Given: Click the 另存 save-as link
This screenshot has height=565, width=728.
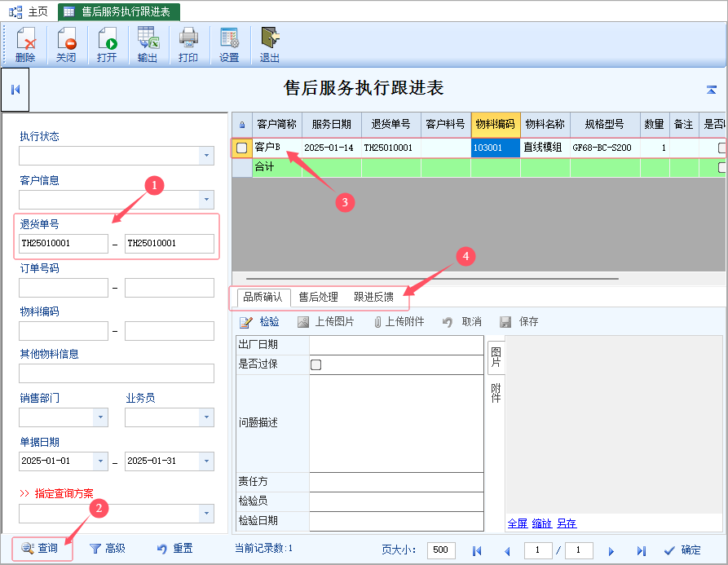Looking at the screenshot, I should click(567, 523).
